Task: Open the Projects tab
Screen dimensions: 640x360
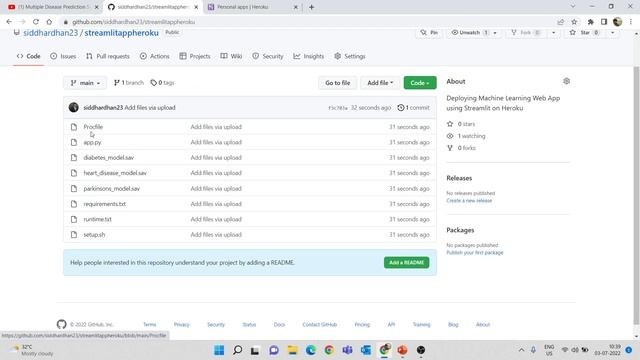Action: (195, 56)
